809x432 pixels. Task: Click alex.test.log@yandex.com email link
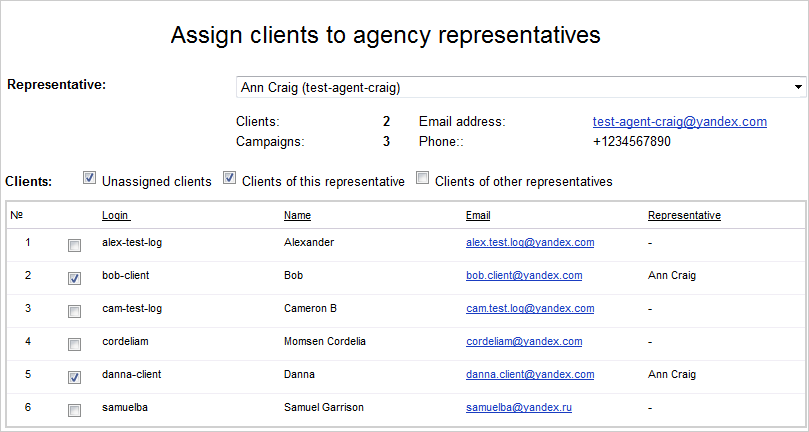point(530,242)
